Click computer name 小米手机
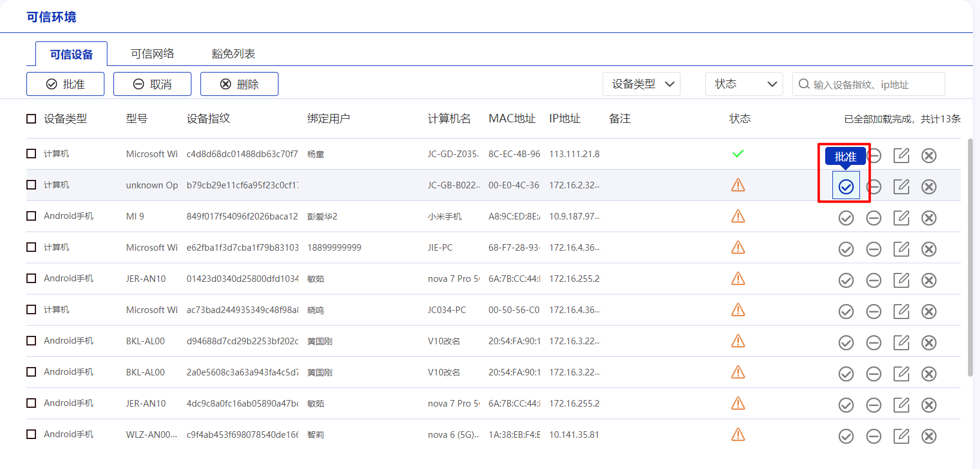 coord(445,217)
